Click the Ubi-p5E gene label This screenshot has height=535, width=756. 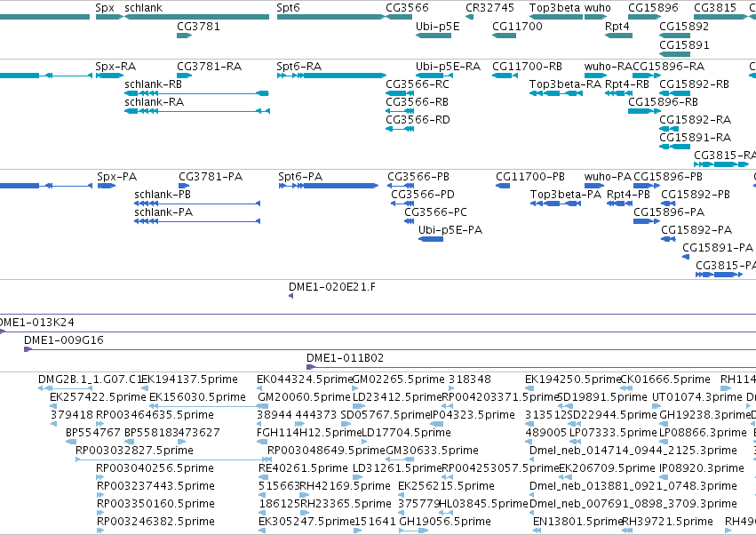437,26
